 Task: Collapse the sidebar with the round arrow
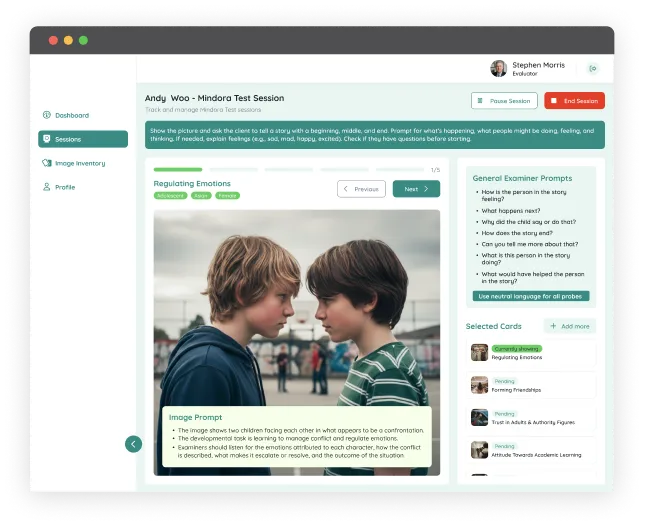[133, 443]
